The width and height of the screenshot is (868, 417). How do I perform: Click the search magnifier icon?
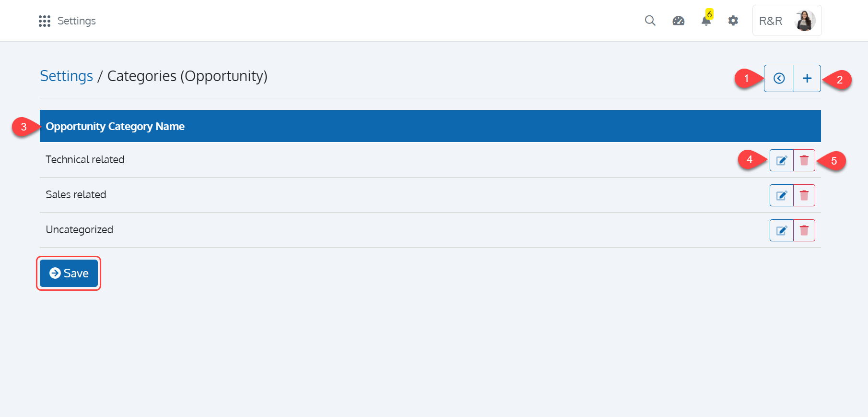[x=650, y=21]
